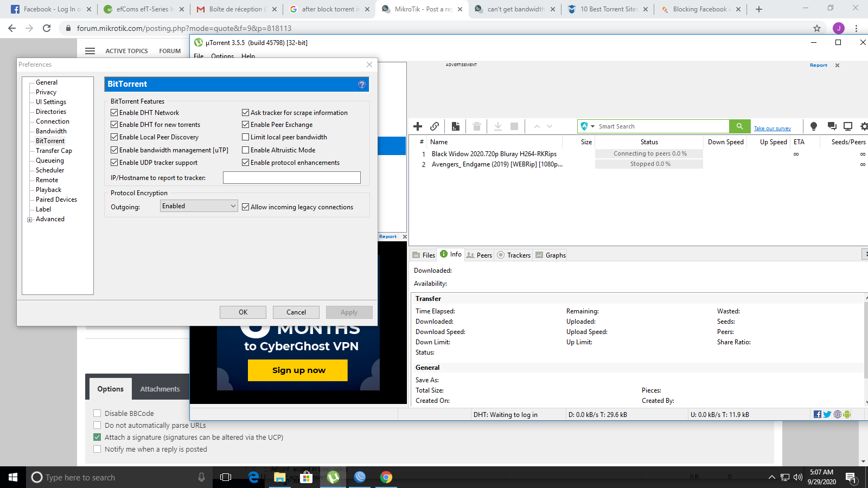Image resolution: width=868 pixels, height=488 pixels.
Task: Switch to the Peers tab
Action: (x=479, y=255)
